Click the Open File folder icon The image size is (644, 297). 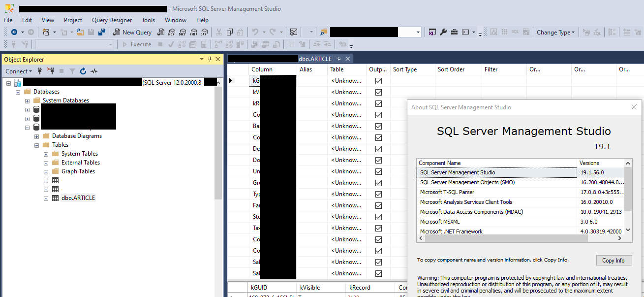[80, 32]
